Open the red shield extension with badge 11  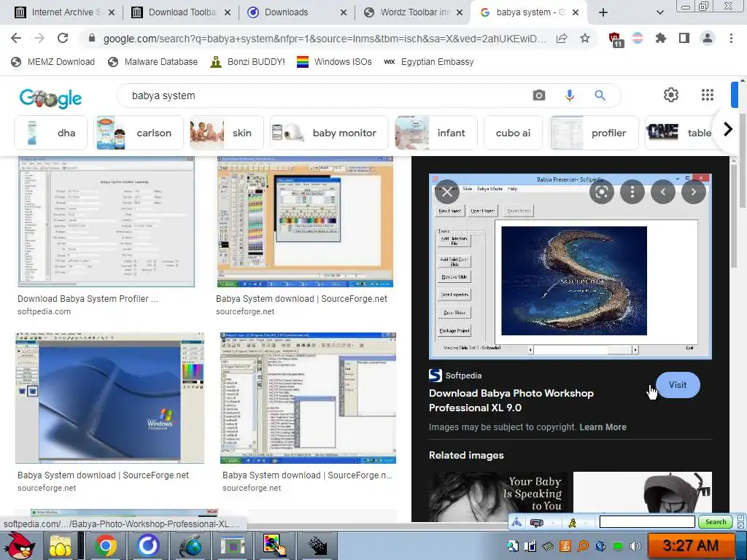[x=616, y=39]
